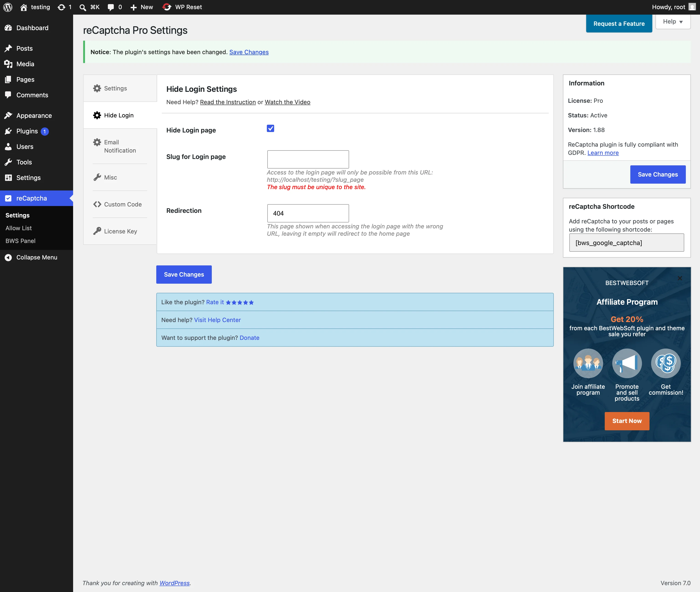This screenshot has height=592, width=700.
Task: Expand the Help dropdown
Action: (673, 21)
